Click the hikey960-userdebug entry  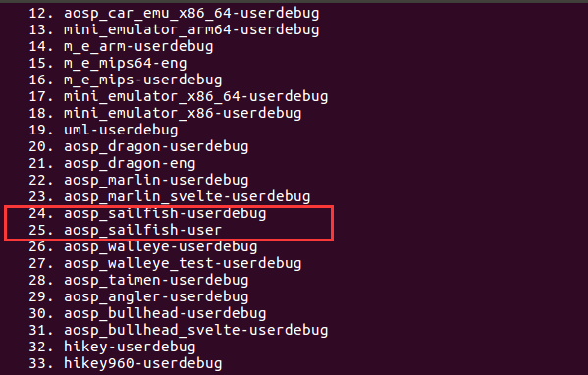pos(143,363)
